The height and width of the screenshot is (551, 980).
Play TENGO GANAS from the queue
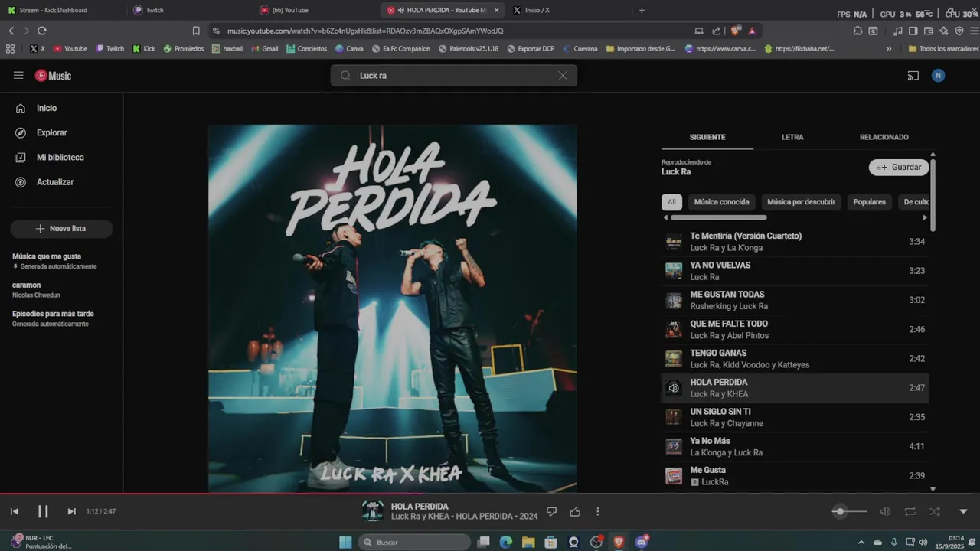click(x=795, y=359)
